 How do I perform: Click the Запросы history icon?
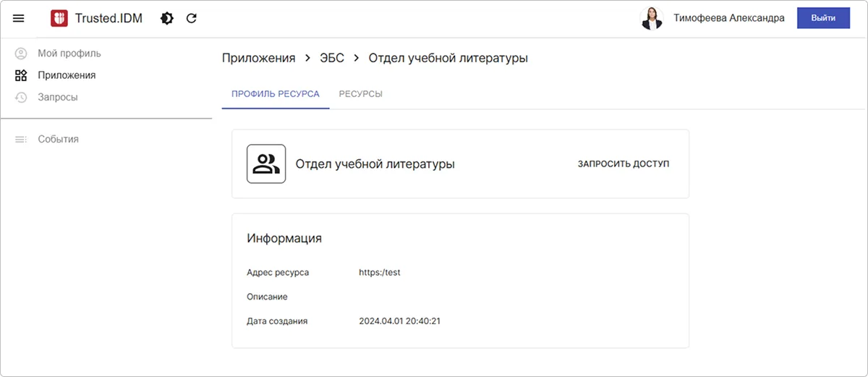(21, 97)
